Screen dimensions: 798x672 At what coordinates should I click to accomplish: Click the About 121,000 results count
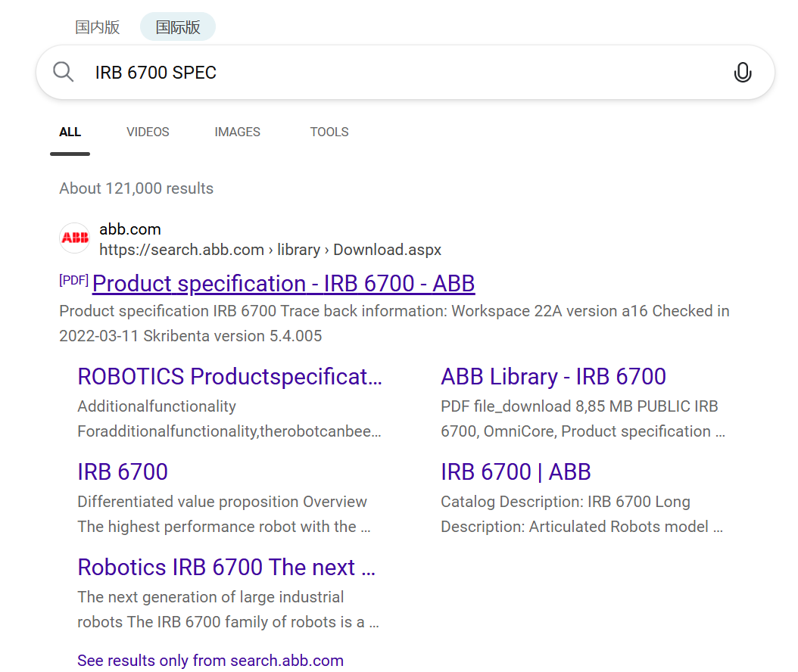[x=136, y=188]
